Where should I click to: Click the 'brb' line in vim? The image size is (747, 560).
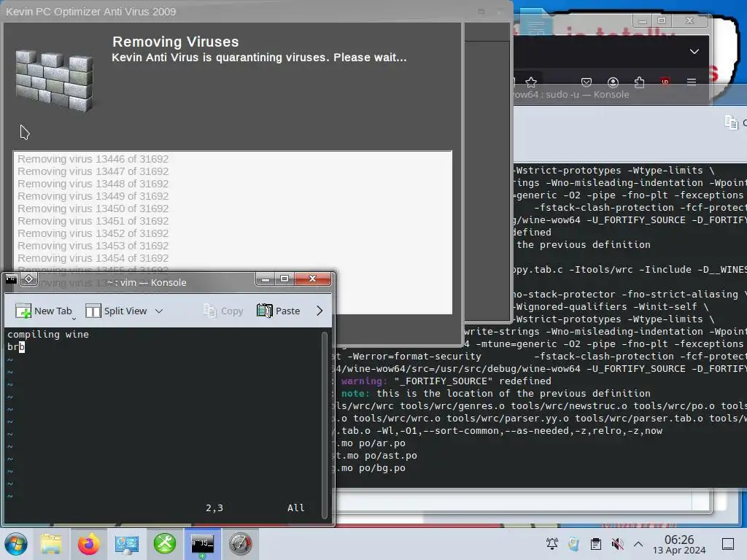tap(16, 346)
